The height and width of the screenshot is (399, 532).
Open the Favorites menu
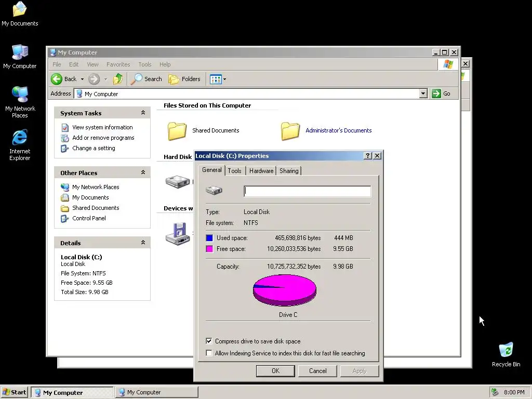118,64
